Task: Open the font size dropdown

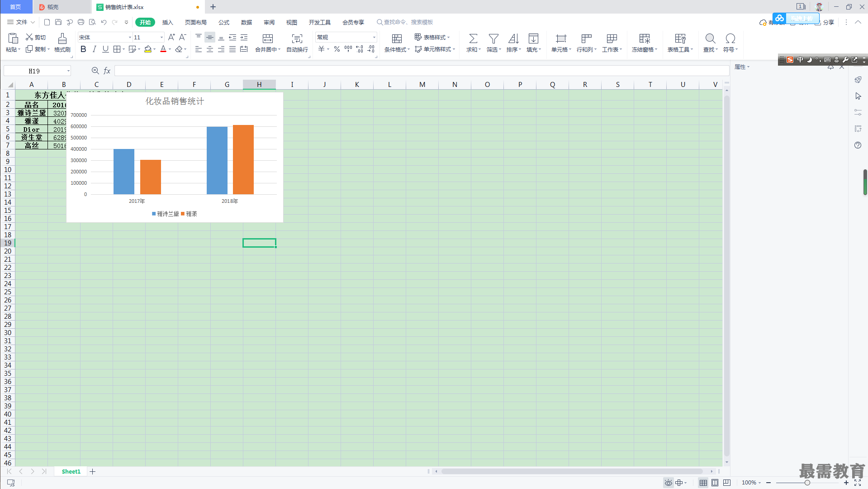Action: pyautogui.click(x=161, y=37)
